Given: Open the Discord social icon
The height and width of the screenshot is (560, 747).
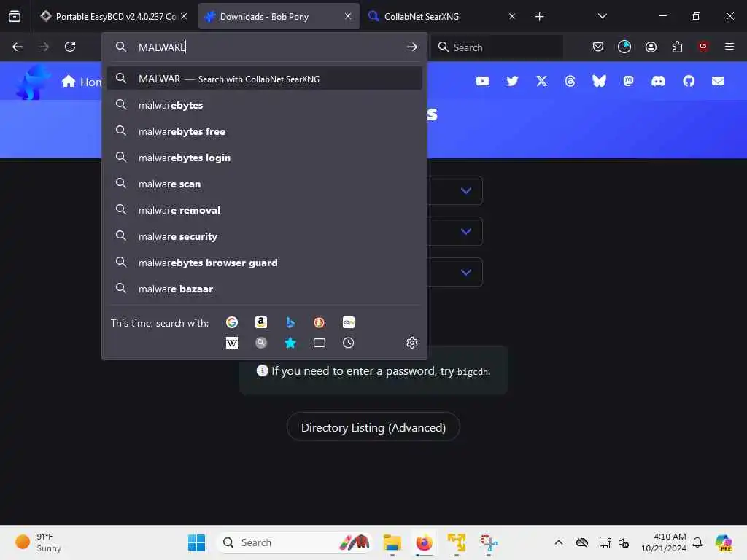Looking at the screenshot, I should point(659,81).
